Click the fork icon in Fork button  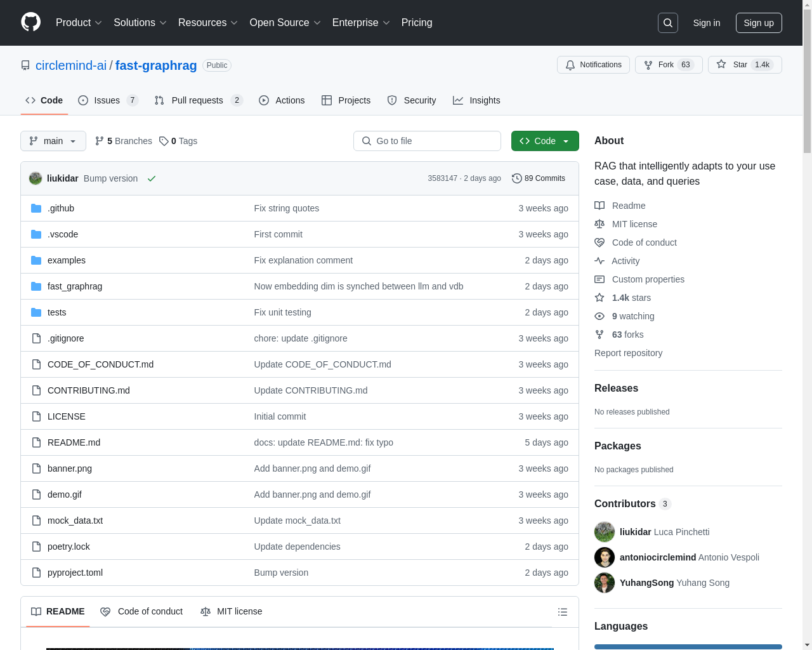point(648,65)
